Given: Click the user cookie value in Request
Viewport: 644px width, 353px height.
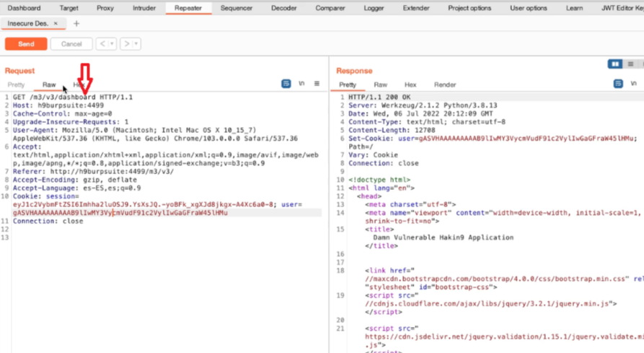Looking at the screenshot, I should click(120, 213).
